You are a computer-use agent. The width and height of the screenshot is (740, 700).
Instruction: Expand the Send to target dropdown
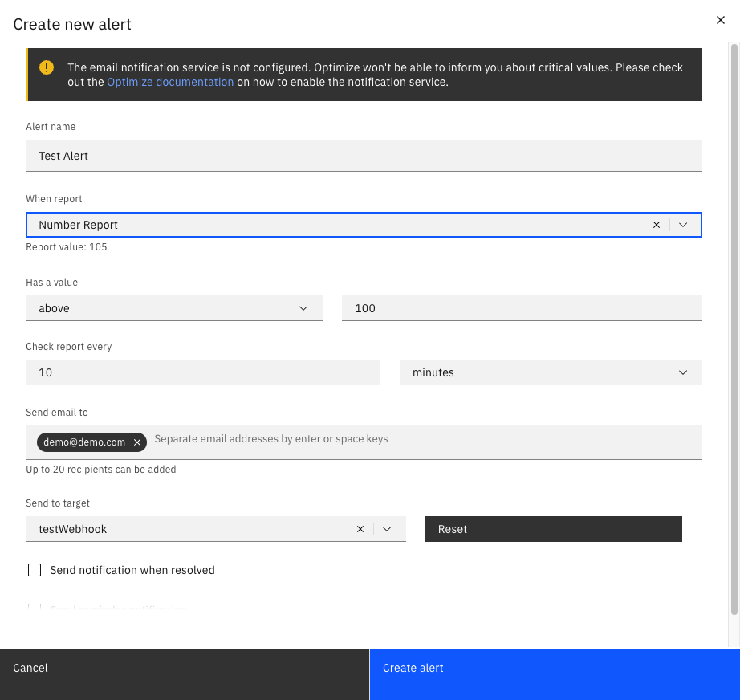pos(387,529)
